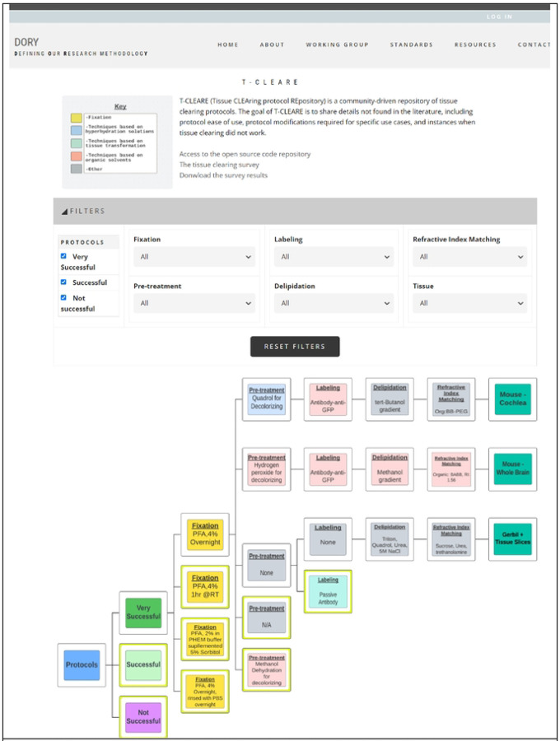Image resolution: width=560 pixels, height=741 pixels.
Task: Uncheck the Very Successful protocols checkbox
Action: 64,256
